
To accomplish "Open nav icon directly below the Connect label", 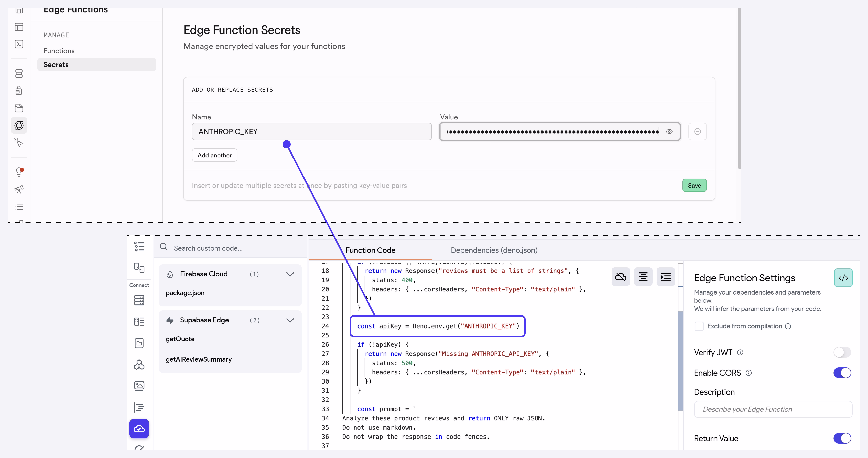I will click(139, 300).
